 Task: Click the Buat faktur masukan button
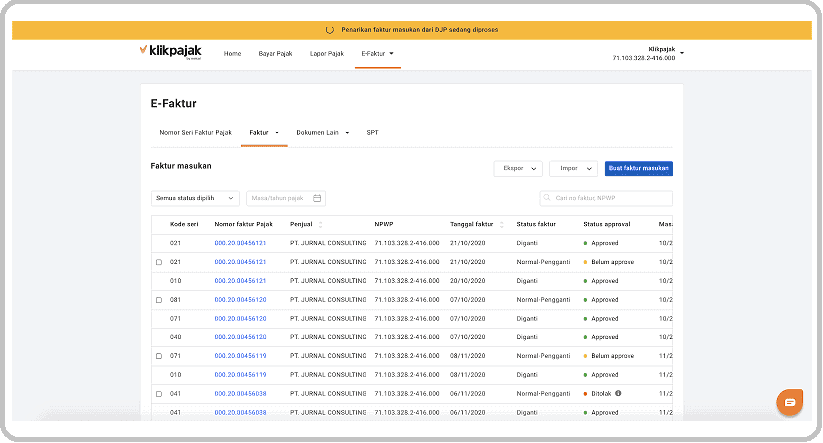click(x=639, y=168)
